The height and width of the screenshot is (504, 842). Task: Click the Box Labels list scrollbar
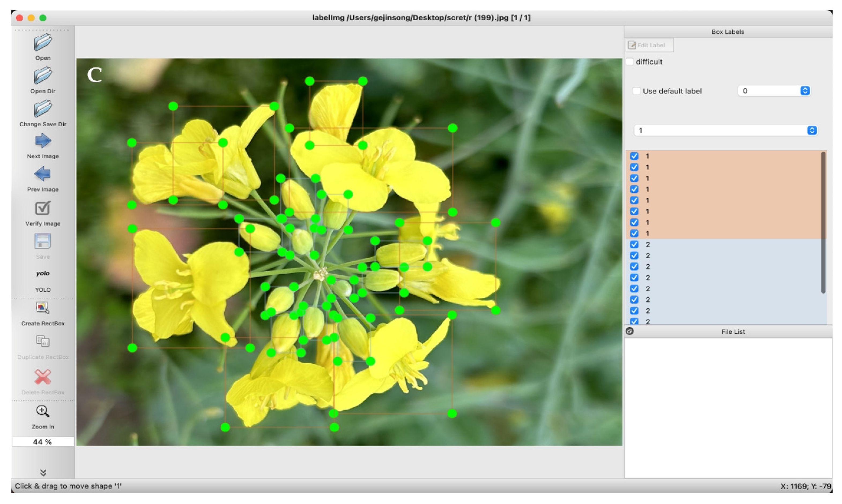click(x=823, y=223)
